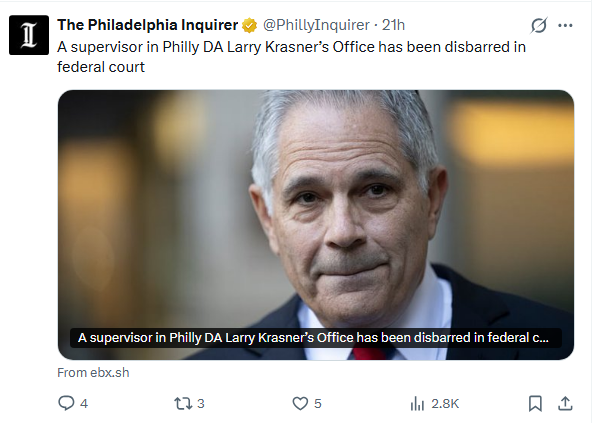Click the 21h post timestamp

tap(396, 25)
